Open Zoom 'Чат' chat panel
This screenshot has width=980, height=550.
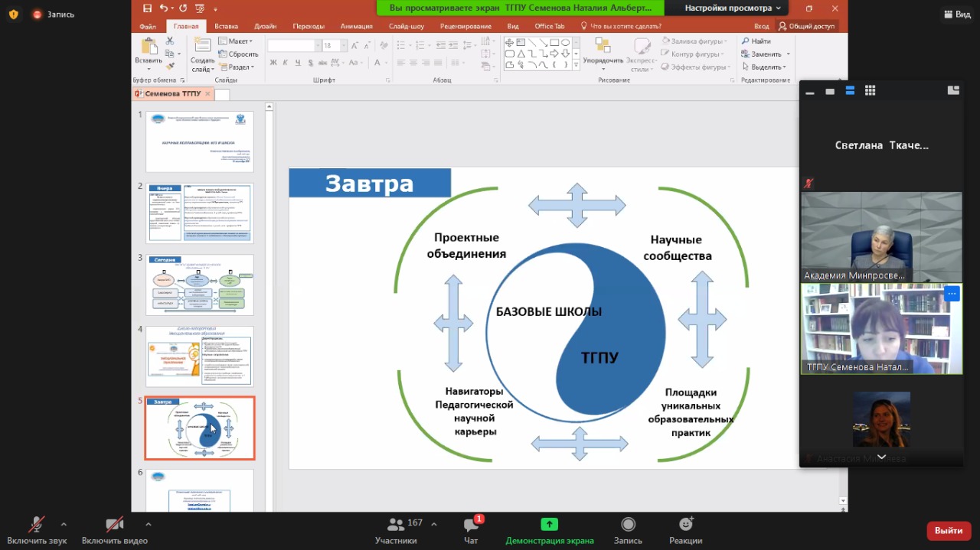(471, 529)
